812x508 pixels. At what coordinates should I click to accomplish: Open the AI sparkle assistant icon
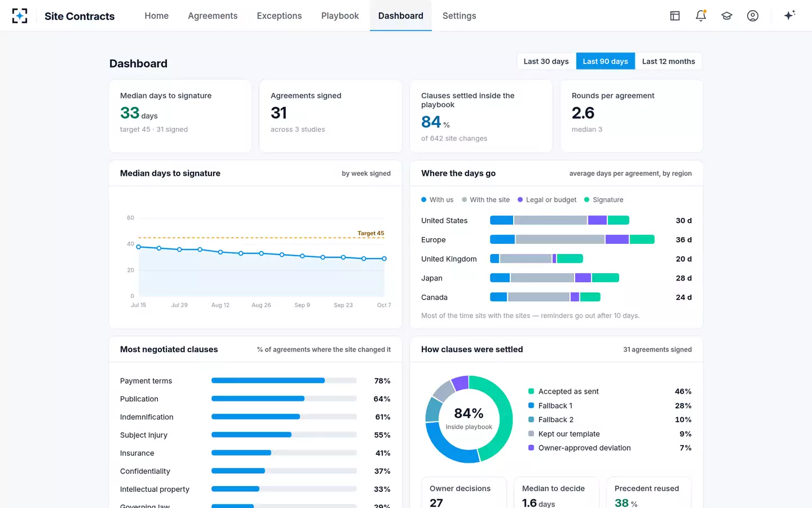coord(789,15)
